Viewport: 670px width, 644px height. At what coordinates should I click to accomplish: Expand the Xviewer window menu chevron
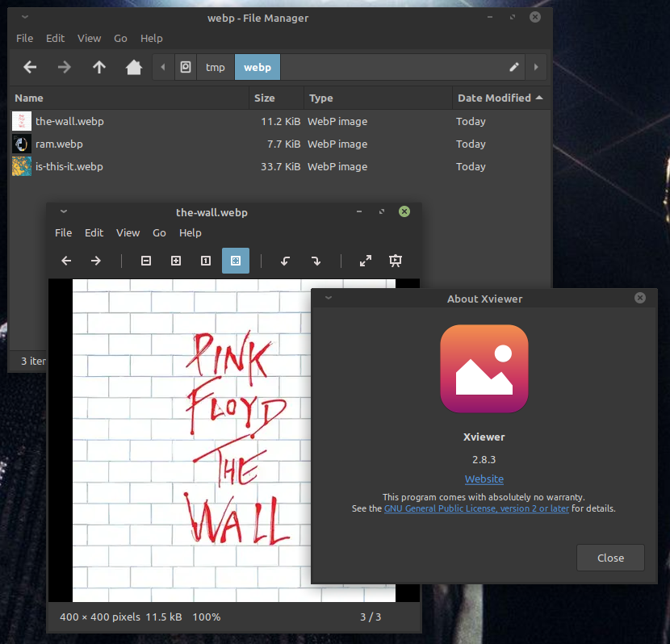(x=63, y=211)
